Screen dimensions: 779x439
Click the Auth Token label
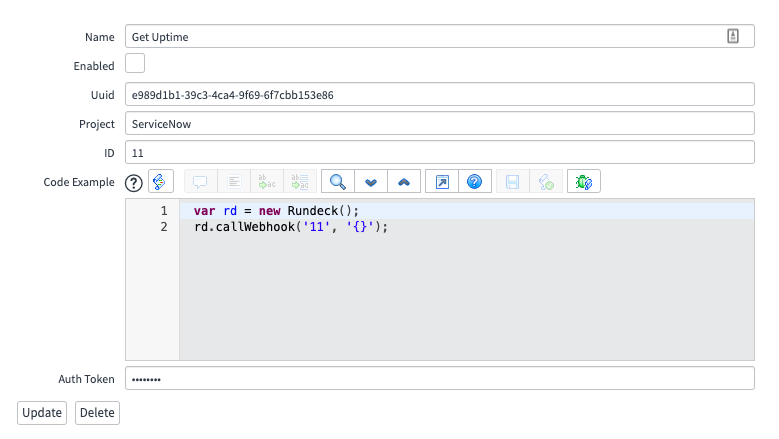(x=86, y=379)
